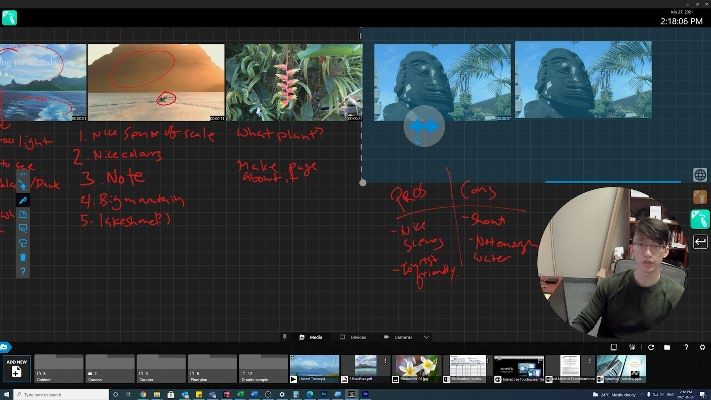Click the undo/redo circular arrow tool
This screenshot has height=400, width=711.
(x=23, y=243)
